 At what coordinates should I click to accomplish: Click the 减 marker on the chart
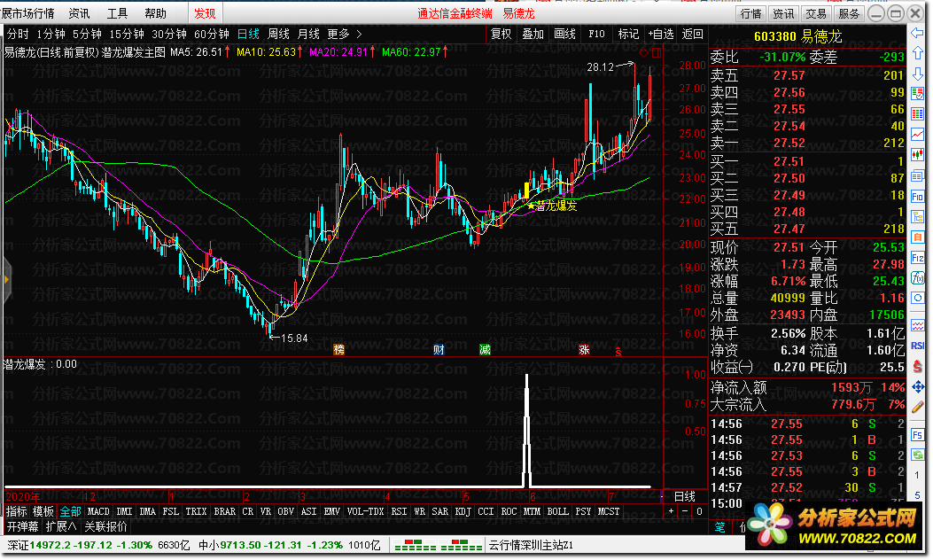[485, 349]
